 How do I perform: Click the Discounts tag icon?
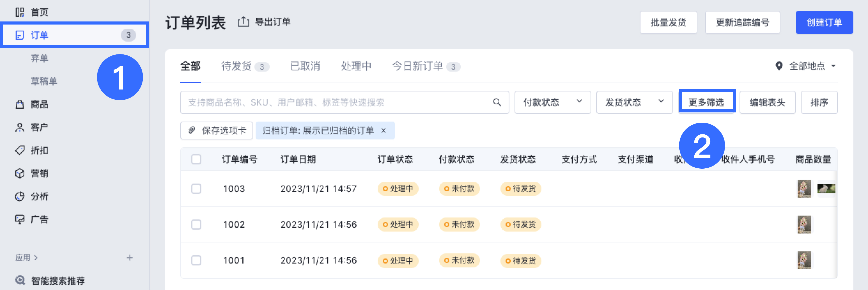click(20, 150)
